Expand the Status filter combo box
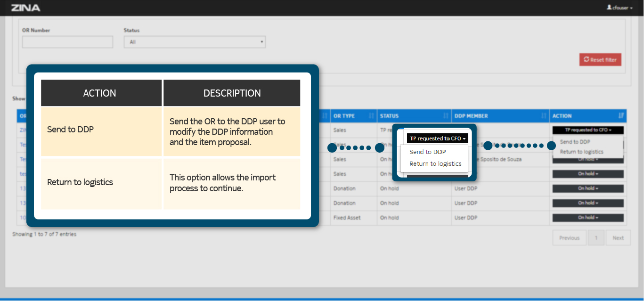Viewport: 644px width, 301px height. (195, 42)
